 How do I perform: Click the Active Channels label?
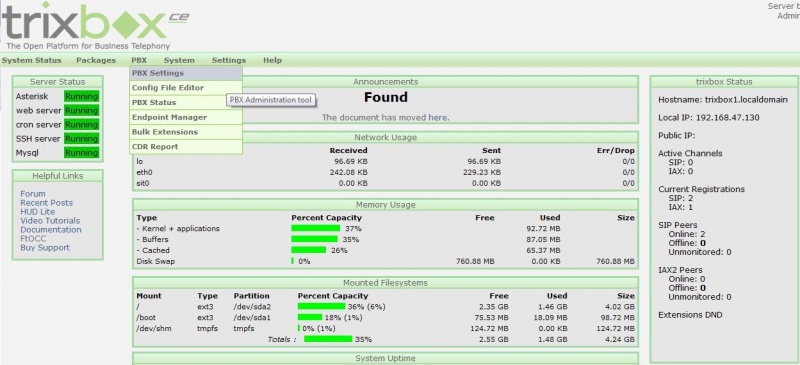point(690,153)
